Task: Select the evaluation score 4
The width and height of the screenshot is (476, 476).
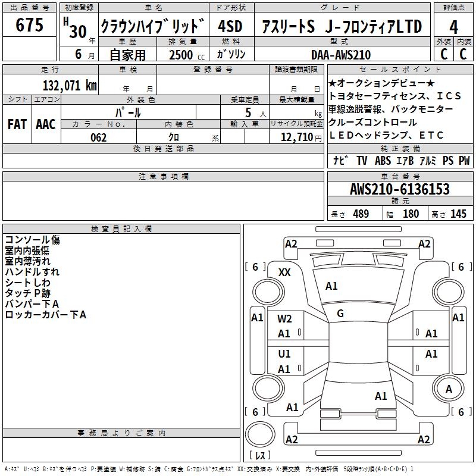Action: [453, 27]
